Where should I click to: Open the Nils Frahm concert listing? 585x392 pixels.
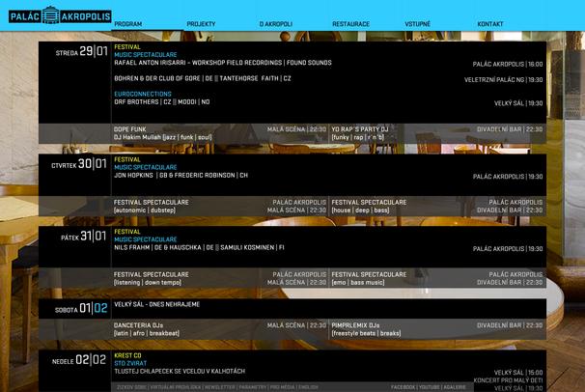[199, 247]
